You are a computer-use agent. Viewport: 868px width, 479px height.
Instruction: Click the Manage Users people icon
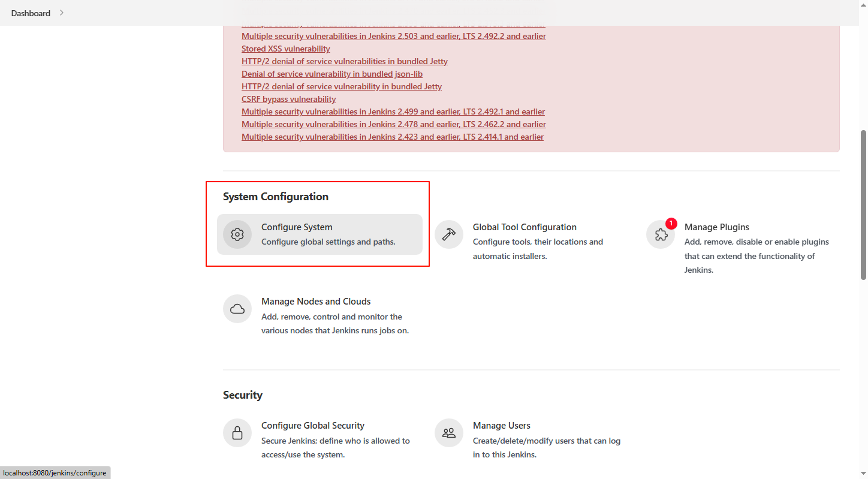(x=449, y=433)
